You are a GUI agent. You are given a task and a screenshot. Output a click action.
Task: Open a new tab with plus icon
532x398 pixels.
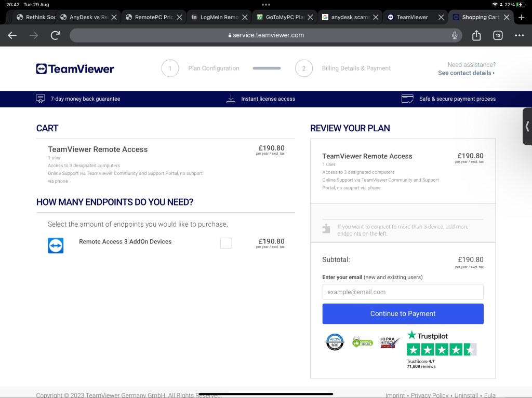pyautogui.click(x=522, y=17)
